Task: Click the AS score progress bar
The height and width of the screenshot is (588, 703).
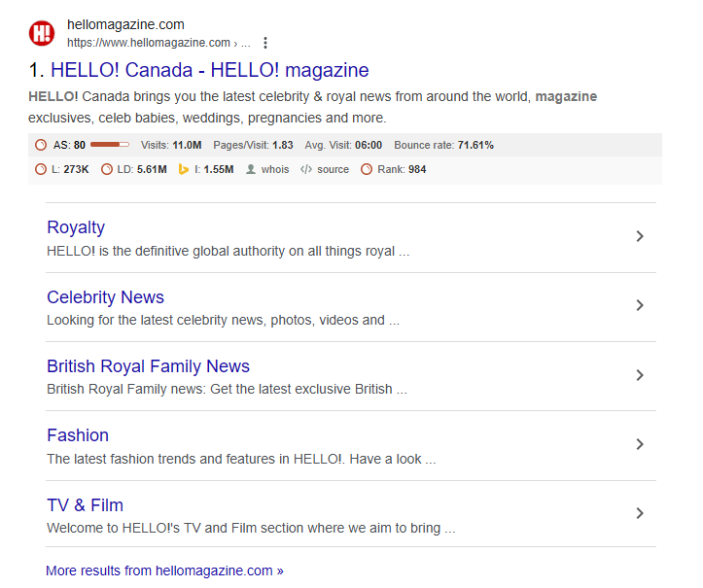Action: [110, 144]
